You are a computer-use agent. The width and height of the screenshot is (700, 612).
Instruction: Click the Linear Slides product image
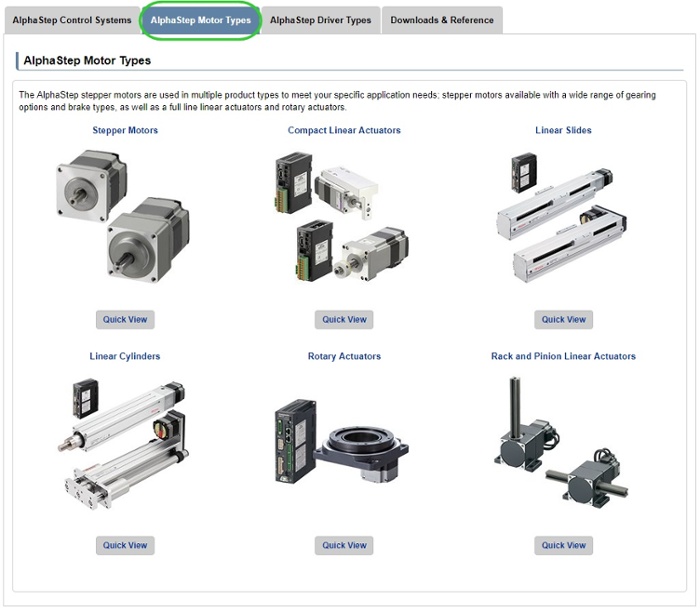[x=563, y=218]
